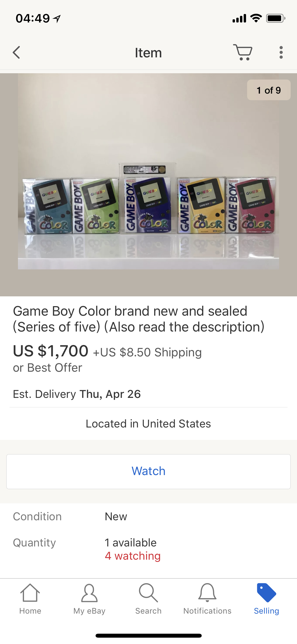Tap the battery status icon
Image resolution: width=297 pixels, height=644 pixels.
(275, 18)
